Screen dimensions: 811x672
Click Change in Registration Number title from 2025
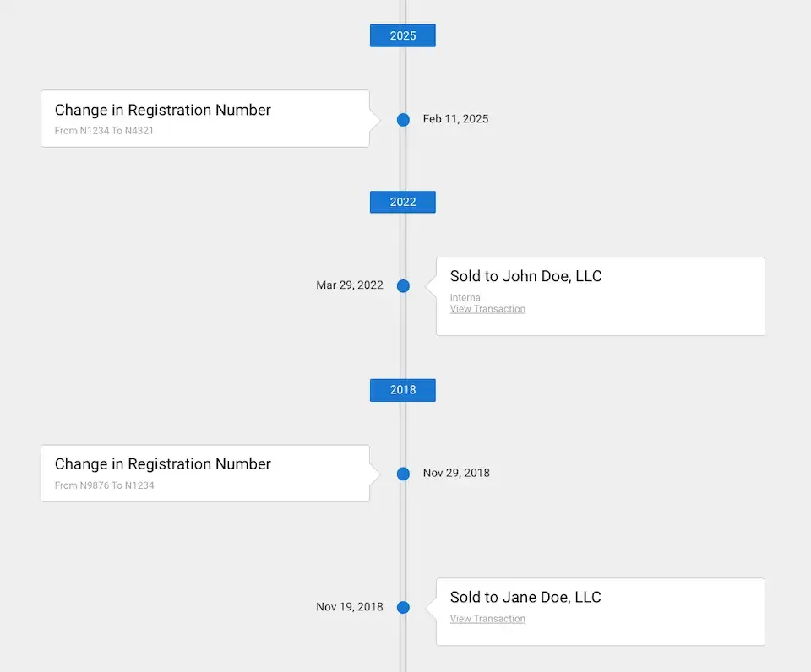(x=163, y=110)
